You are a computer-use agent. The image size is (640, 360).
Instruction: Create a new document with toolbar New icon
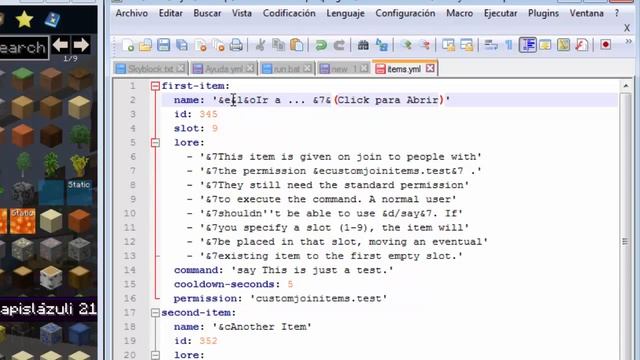[128, 45]
